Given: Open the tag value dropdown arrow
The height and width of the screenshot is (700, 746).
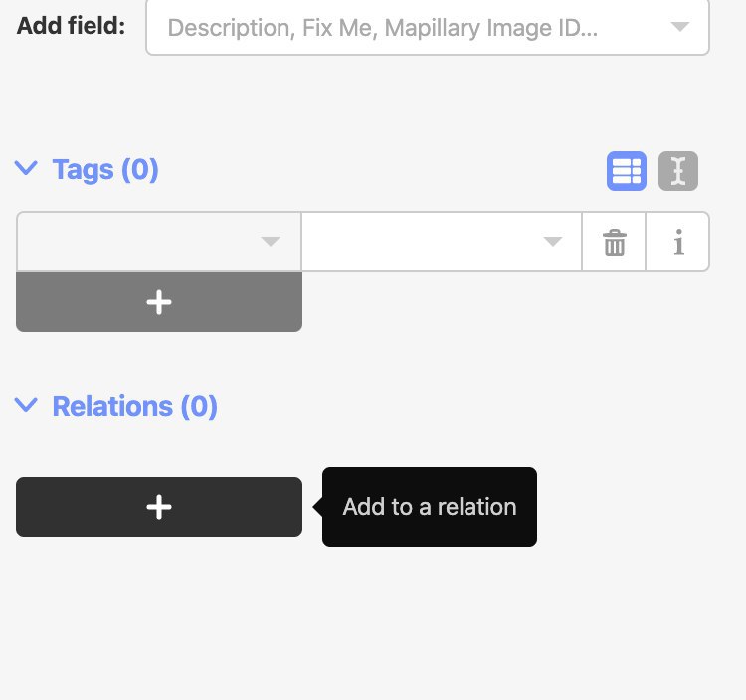Looking at the screenshot, I should (552, 241).
